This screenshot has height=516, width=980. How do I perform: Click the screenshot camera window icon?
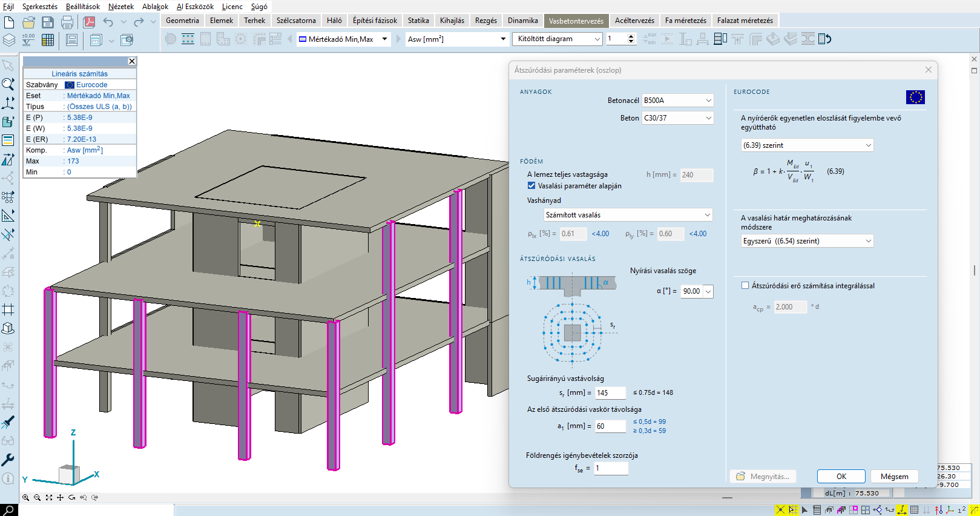click(127, 40)
